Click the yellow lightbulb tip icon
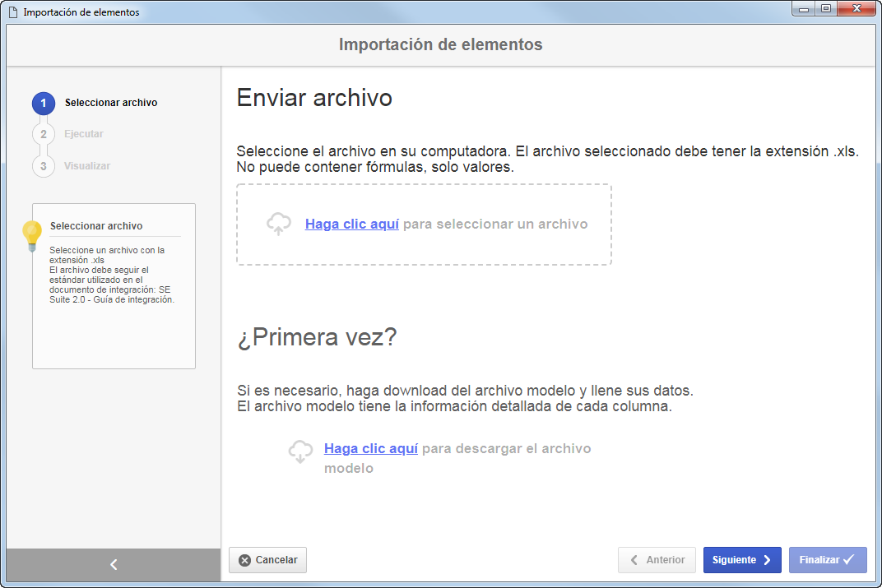 click(x=32, y=235)
